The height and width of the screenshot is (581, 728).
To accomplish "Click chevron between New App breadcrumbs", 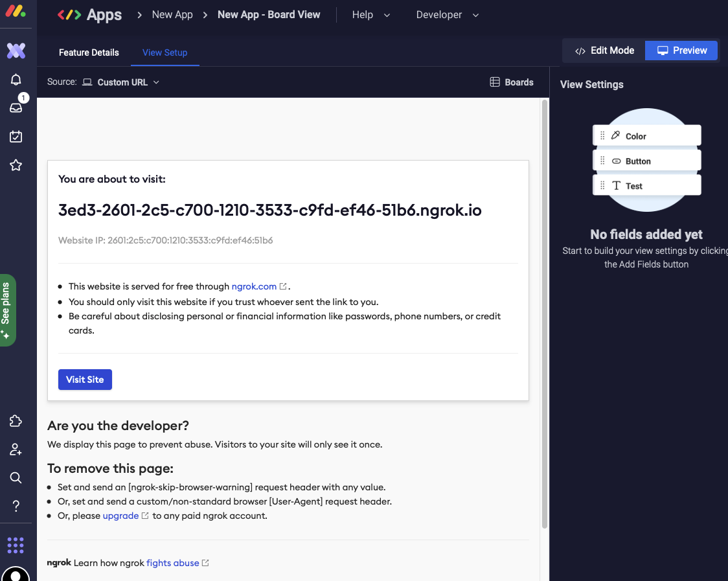I will (x=205, y=15).
